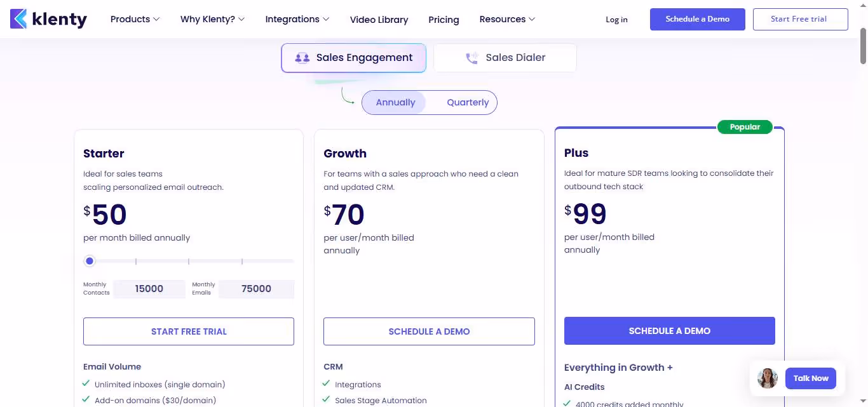Click Schedule a Demo in header
The image size is (868, 407).
click(698, 19)
